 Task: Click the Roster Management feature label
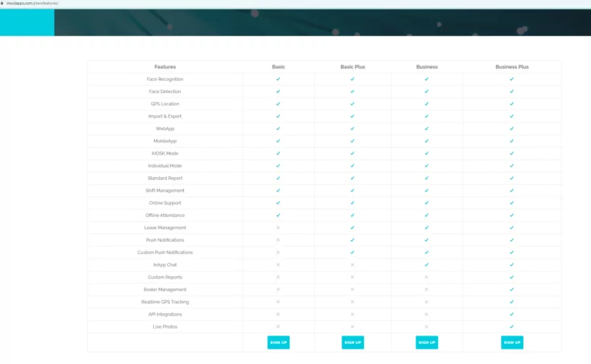pos(165,289)
